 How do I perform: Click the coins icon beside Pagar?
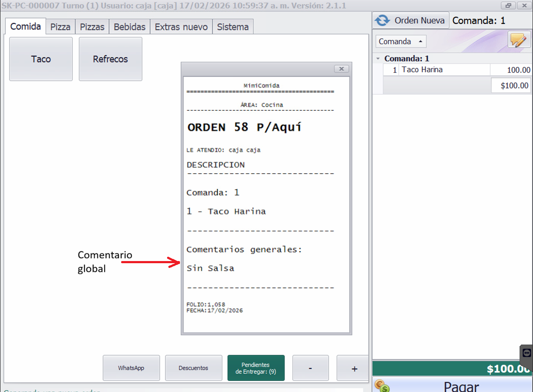381,386
